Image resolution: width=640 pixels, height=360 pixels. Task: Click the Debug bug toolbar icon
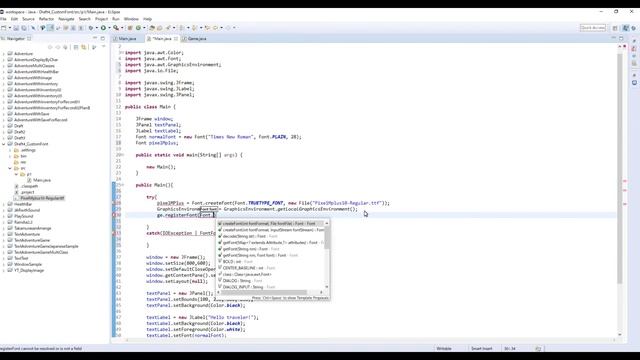coord(91,28)
